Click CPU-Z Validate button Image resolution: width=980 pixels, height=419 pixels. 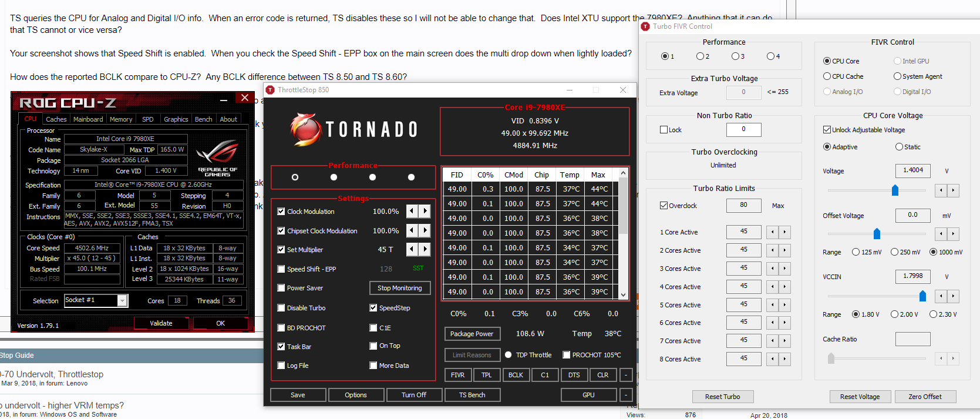[161, 323]
